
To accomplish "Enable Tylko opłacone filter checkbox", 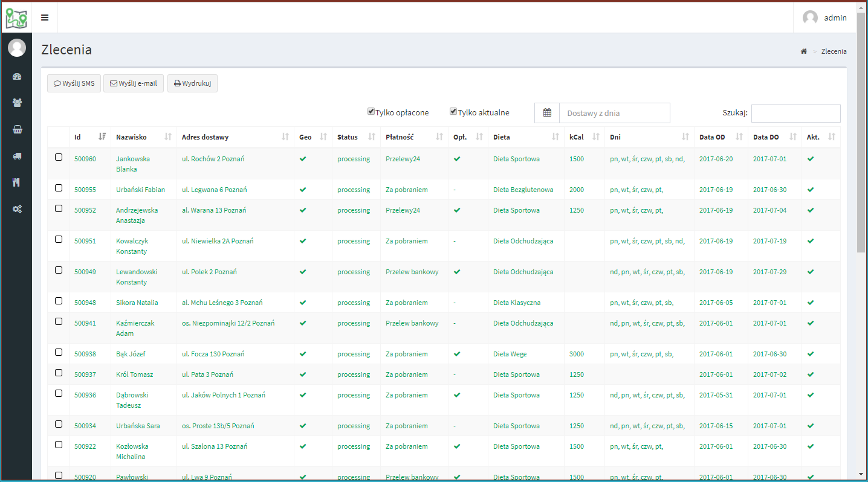I will pyautogui.click(x=371, y=112).
